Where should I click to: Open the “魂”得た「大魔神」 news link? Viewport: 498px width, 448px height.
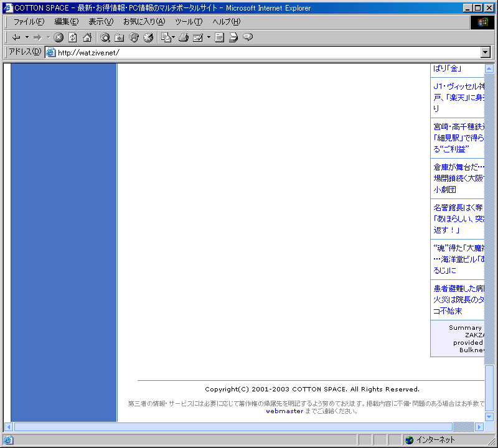point(459,259)
